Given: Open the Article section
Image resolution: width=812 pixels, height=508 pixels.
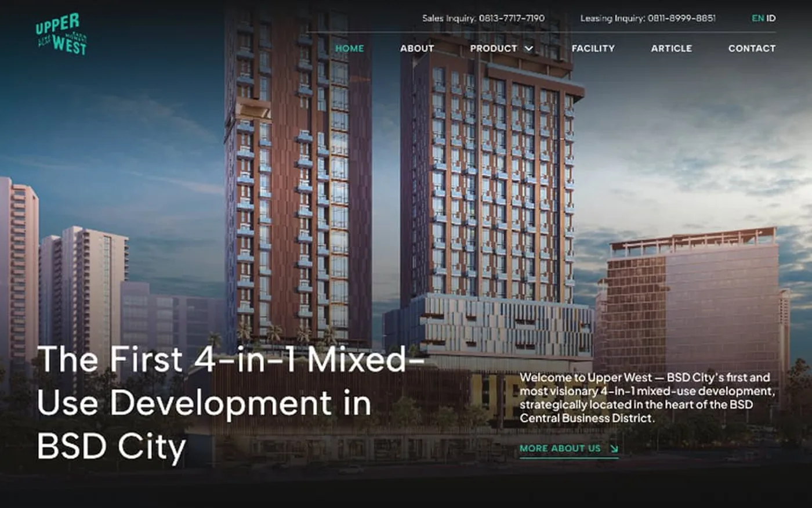Looking at the screenshot, I should pyautogui.click(x=671, y=48).
